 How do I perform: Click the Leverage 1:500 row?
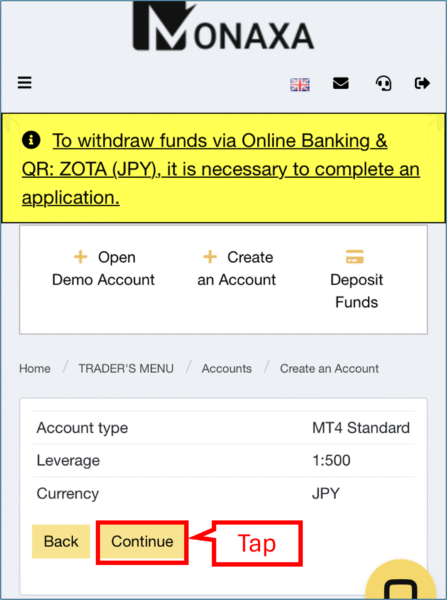(223, 460)
